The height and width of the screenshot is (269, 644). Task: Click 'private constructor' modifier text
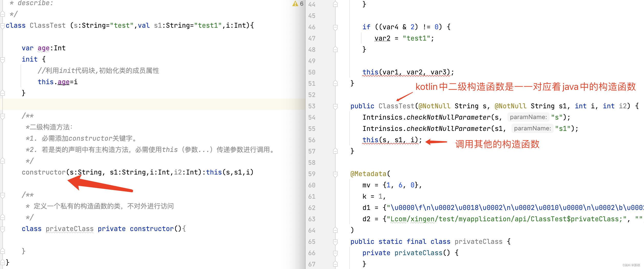pos(136,229)
